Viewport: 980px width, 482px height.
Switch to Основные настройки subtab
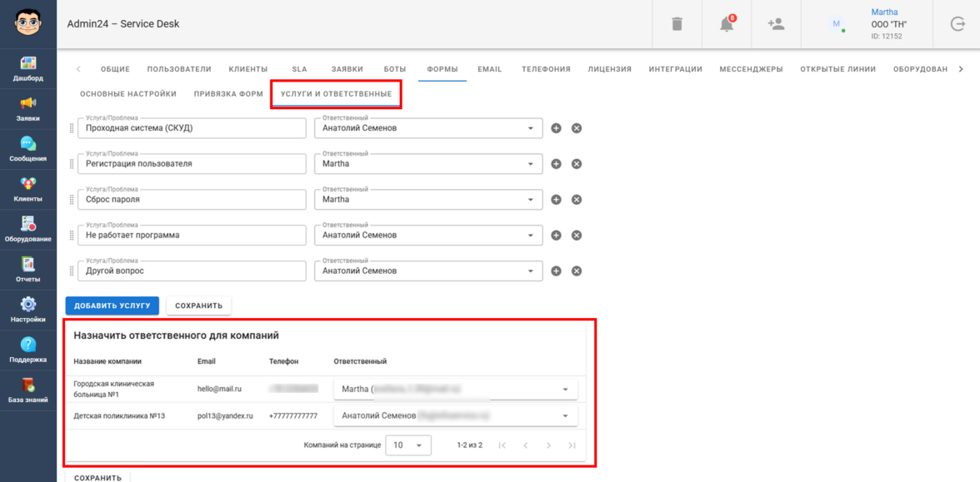tap(128, 94)
